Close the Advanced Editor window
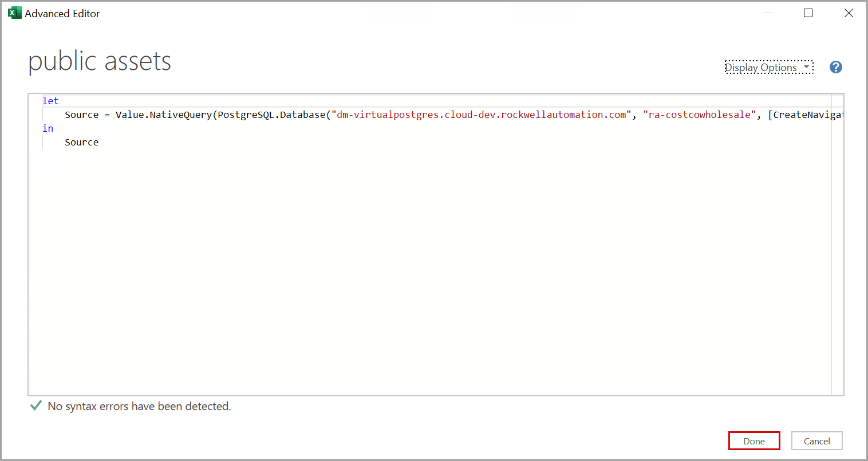Viewport: 868px width, 461px height. tap(849, 13)
